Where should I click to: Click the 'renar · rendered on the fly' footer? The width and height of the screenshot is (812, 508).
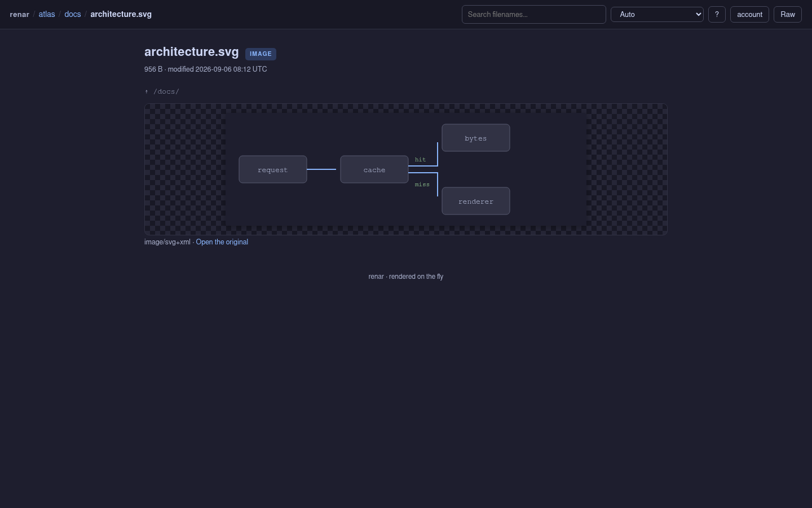pyautogui.click(x=406, y=277)
